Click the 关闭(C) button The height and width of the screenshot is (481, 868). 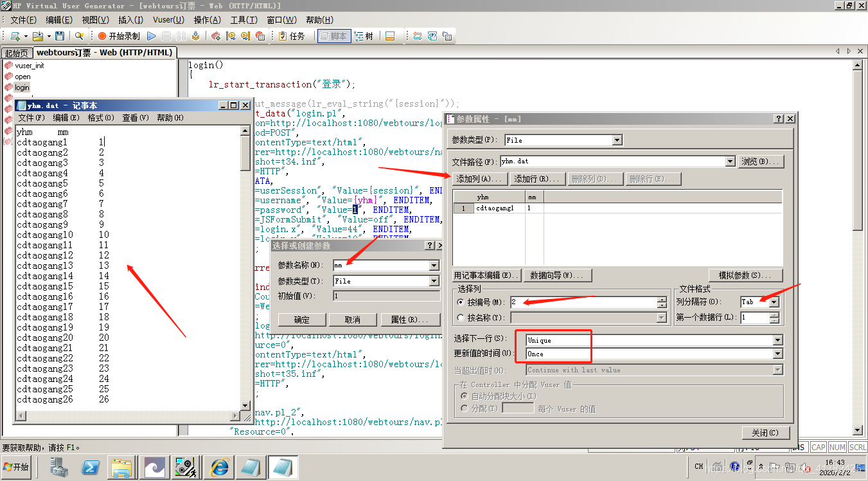coord(765,433)
